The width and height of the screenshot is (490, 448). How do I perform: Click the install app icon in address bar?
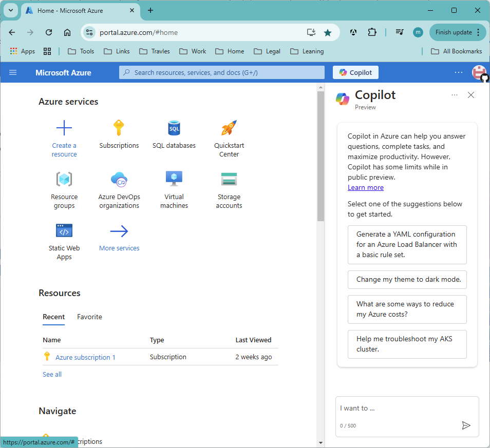point(311,32)
